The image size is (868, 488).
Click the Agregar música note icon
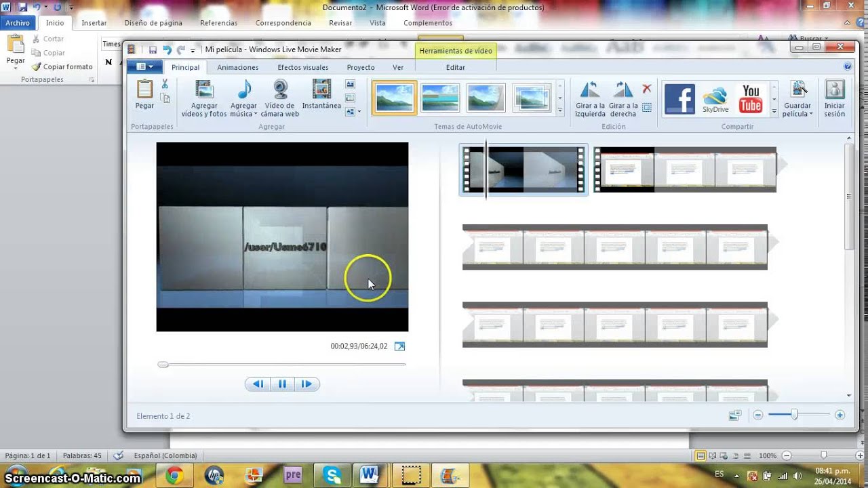click(244, 89)
